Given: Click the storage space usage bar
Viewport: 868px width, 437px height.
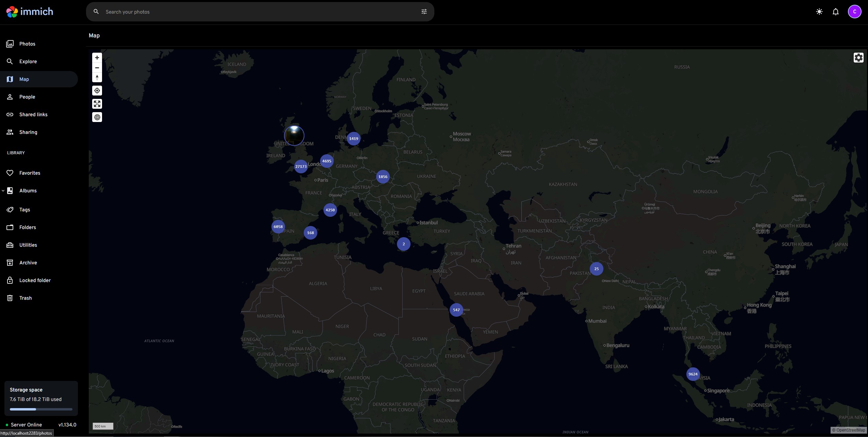Looking at the screenshot, I should pyautogui.click(x=41, y=409).
